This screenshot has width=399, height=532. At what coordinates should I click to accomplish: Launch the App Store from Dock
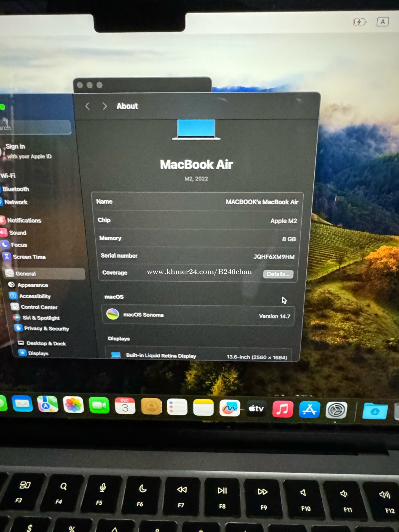(309, 410)
